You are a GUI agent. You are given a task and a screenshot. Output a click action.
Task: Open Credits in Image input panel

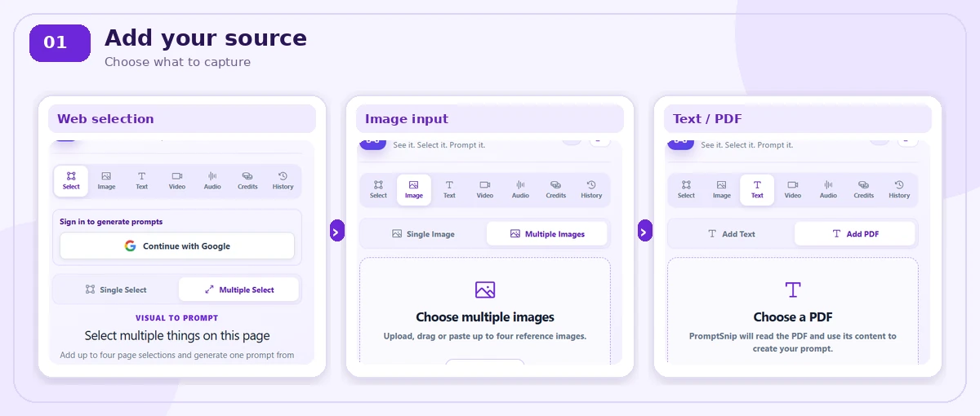coord(555,189)
